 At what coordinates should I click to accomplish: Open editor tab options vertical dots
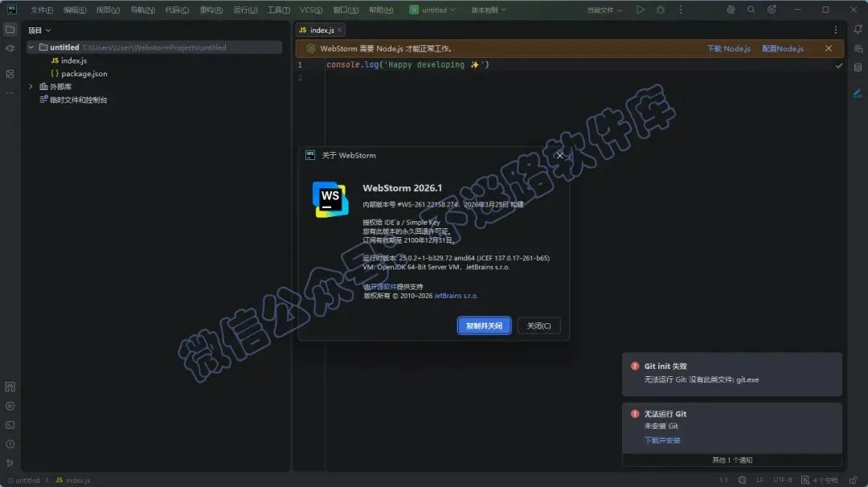(x=835, y=30)
